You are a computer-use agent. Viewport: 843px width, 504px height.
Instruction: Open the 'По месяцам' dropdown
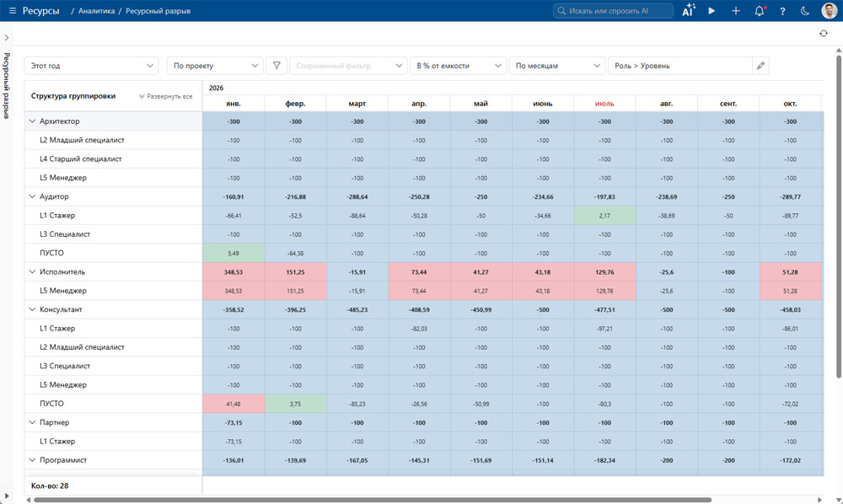tap(557, 66)
